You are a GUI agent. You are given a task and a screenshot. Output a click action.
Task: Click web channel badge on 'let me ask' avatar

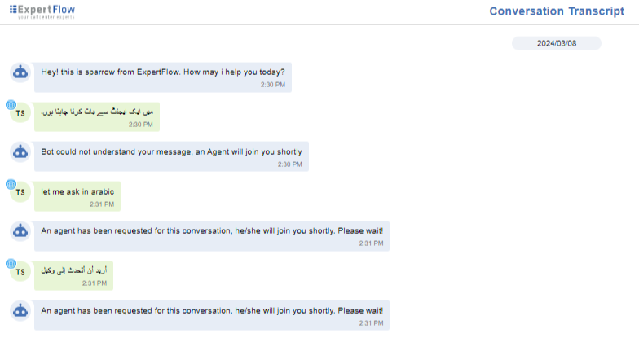[x=11, y=184]
